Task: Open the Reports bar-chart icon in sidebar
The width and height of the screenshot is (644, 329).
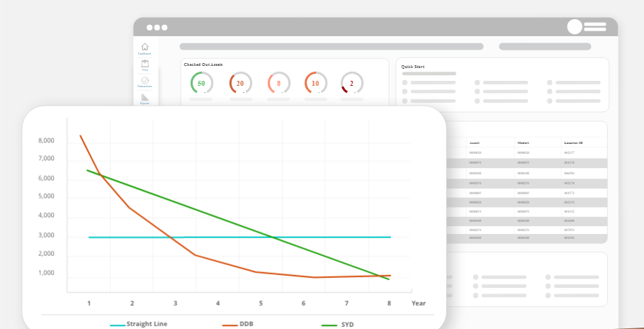Action: point(145,97)
